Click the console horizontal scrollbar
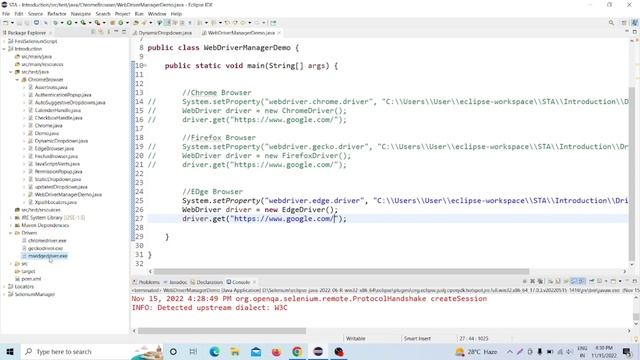 (222, 331)
